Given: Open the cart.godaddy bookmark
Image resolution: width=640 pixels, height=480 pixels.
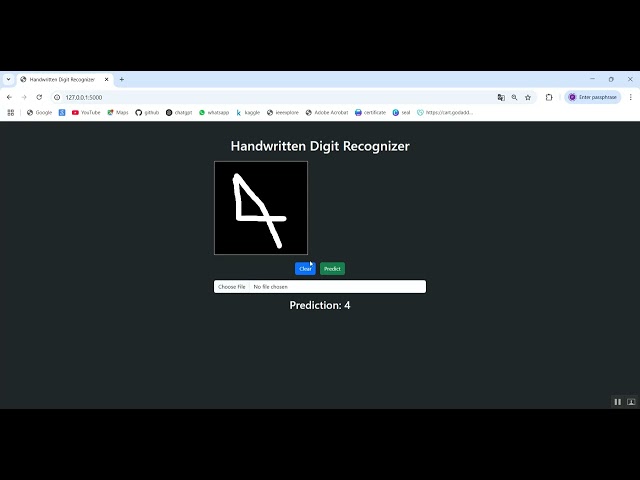Looking at the screenshot, I should 445,113.
